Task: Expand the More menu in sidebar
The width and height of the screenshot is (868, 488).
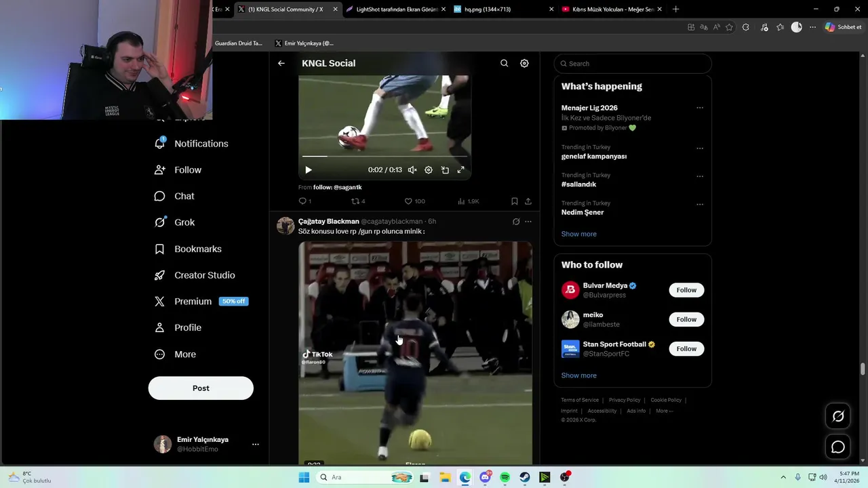Action: [x=175, y=354]
